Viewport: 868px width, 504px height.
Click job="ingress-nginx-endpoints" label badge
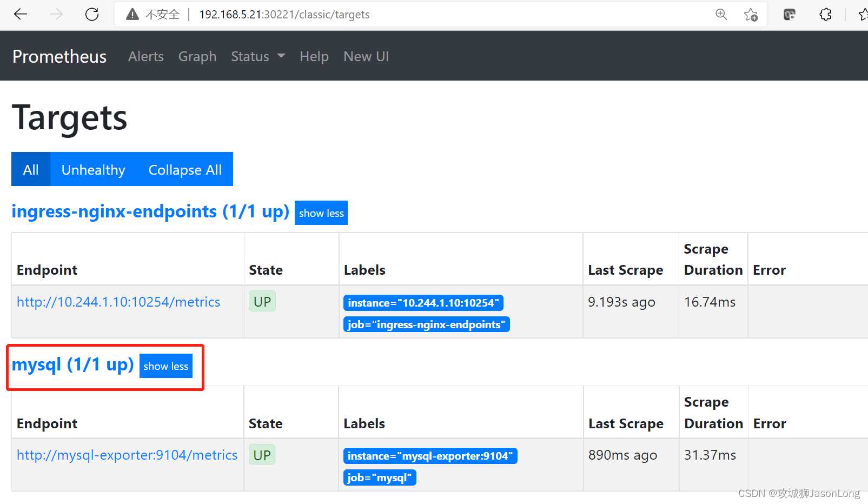427,324
